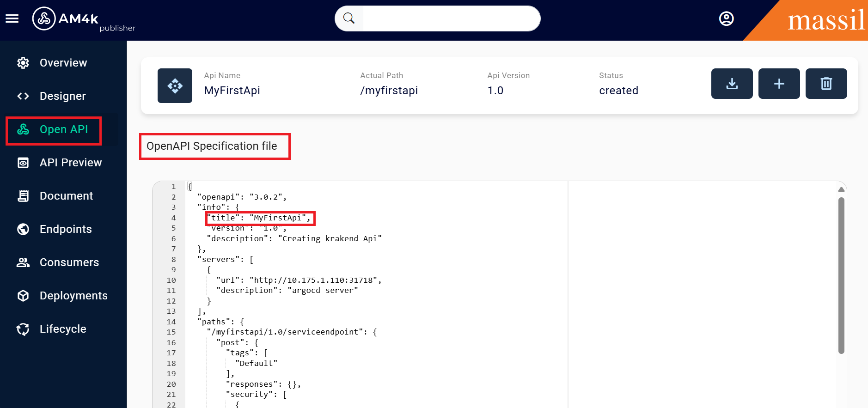Image resolution: width=868 pixels, height=408 pixels.
Task: Click the version value 1.0
Action: click(x=495, y=91)
